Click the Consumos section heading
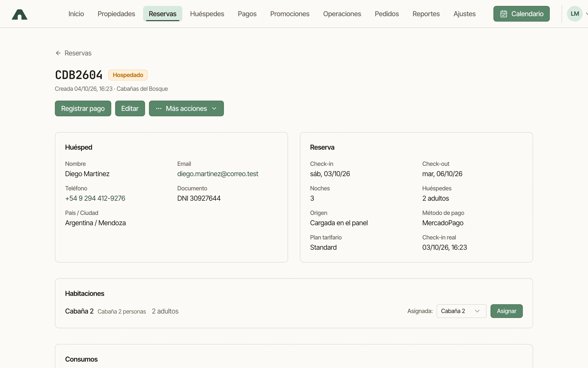The height and width of the screenshot is (368, 588). (81, 359)
